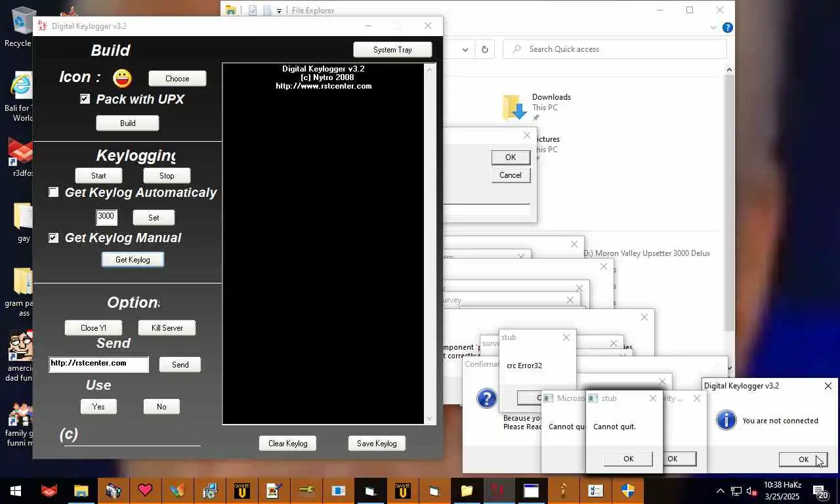Expand the File Explorer address history dropdown
The width and height of the screenshot is (840, 504).
[465, 49]
